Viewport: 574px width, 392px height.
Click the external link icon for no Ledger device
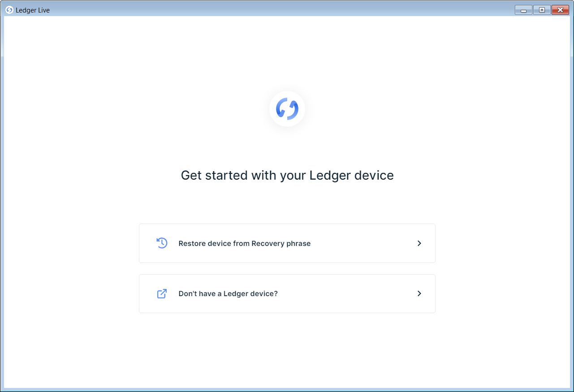pyautogui.click(x=162, y=294)
